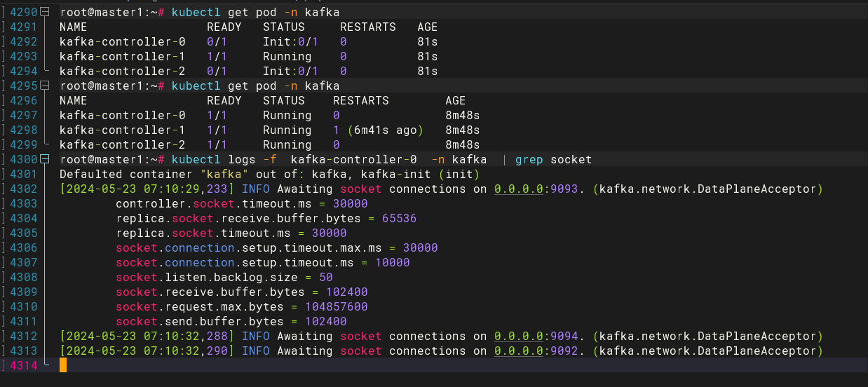The image size is (868, 387).
Task: Click 'kubectl' on line 4290
Action: 196,13
